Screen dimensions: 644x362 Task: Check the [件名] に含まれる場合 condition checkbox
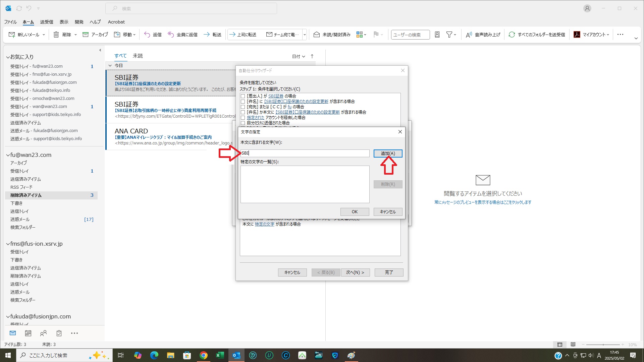[243, 102]
